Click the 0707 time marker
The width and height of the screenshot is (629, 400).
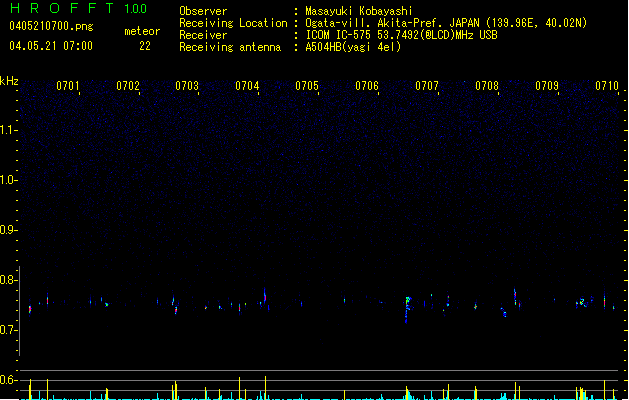pos(426,86)
